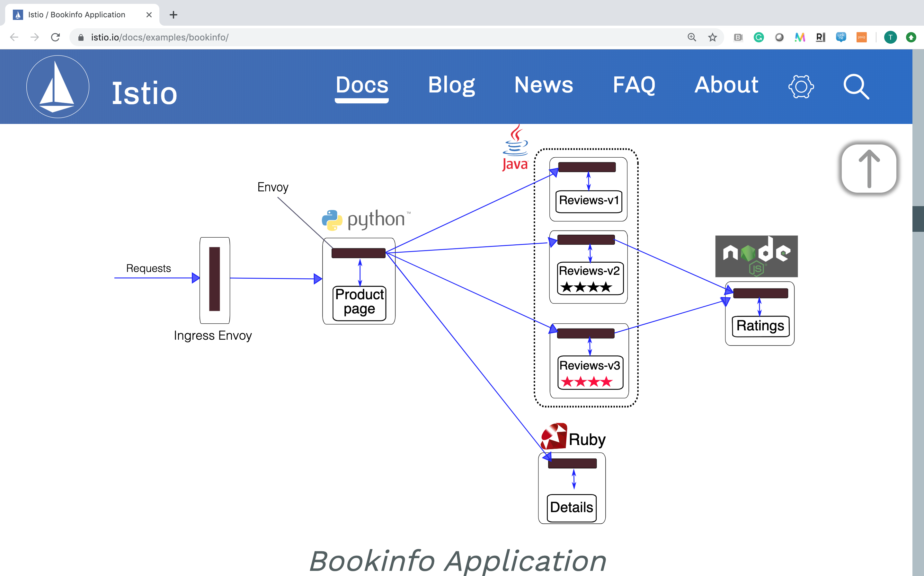This screenshot has height=576, width=924.
Task: Navigate to News page
Action: (543, 85)
